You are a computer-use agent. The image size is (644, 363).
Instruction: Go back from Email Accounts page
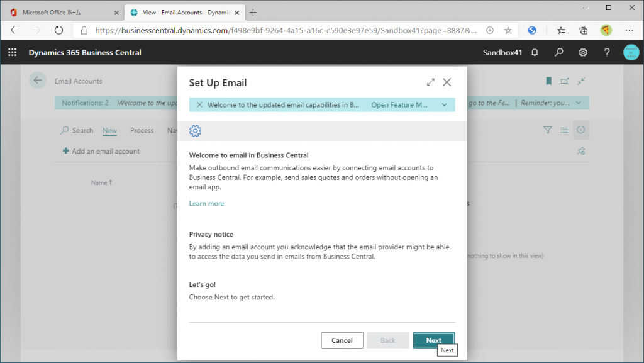coord(38,80)
